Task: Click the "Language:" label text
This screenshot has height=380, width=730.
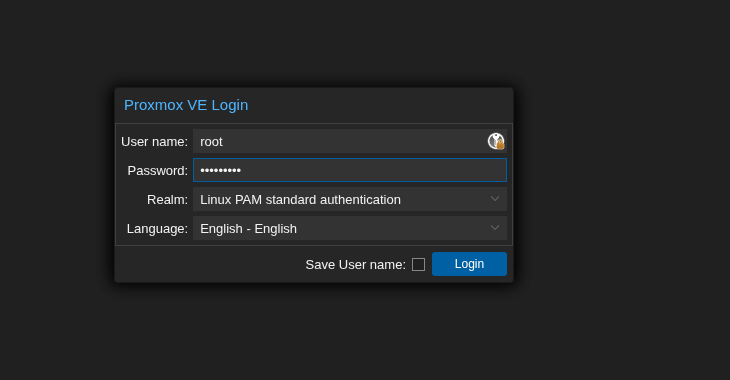Action: pyautogui.click(x=157, y=229)
